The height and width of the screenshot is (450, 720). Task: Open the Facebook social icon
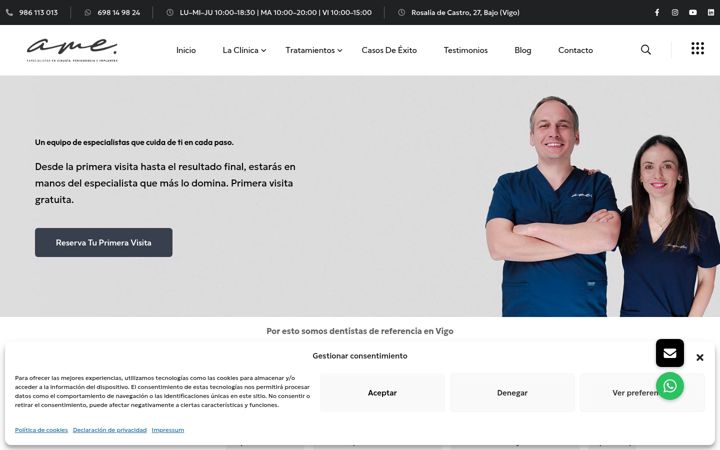click(x=657, y=12)
